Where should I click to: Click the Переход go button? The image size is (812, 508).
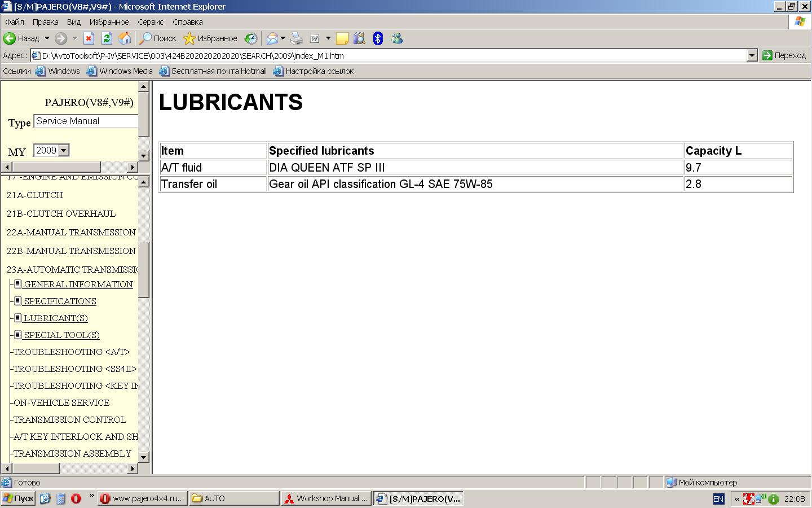pyautogui.click(x=784, y=55)
